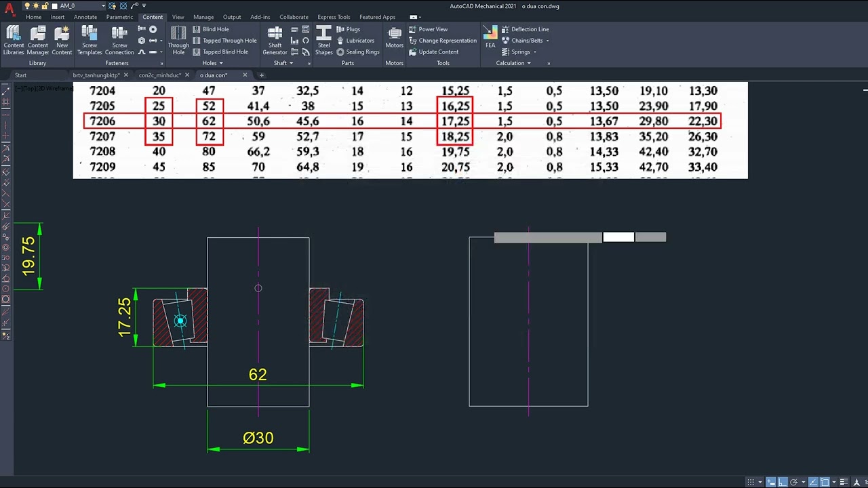Insert a Tapped Through Hole
This screenshot has height=488, width=868.
[224, 41]
